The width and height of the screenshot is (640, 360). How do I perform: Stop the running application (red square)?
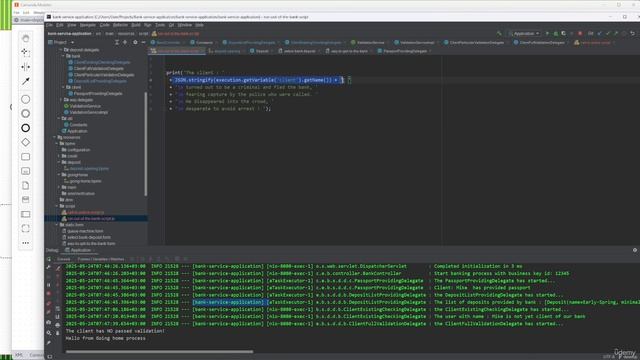click(580, 33)
